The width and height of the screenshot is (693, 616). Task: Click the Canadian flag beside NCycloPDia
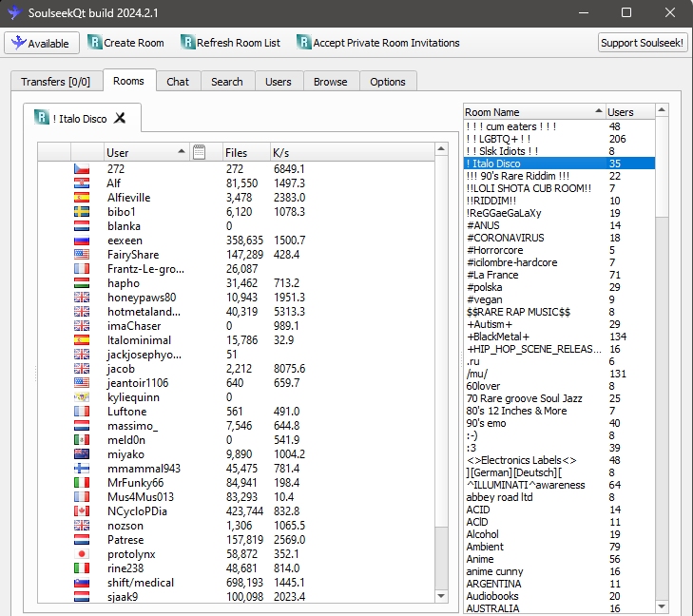tap(82, 511)
